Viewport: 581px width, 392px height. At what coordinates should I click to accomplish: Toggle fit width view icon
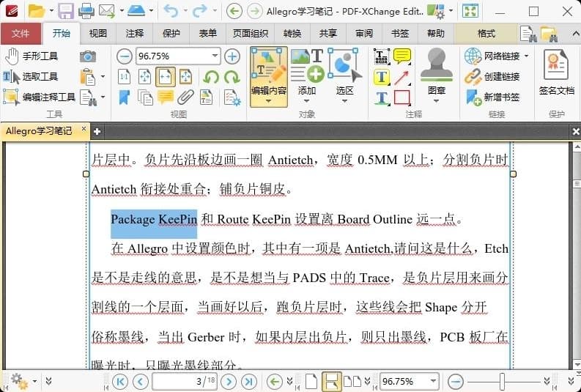(166, 77)
